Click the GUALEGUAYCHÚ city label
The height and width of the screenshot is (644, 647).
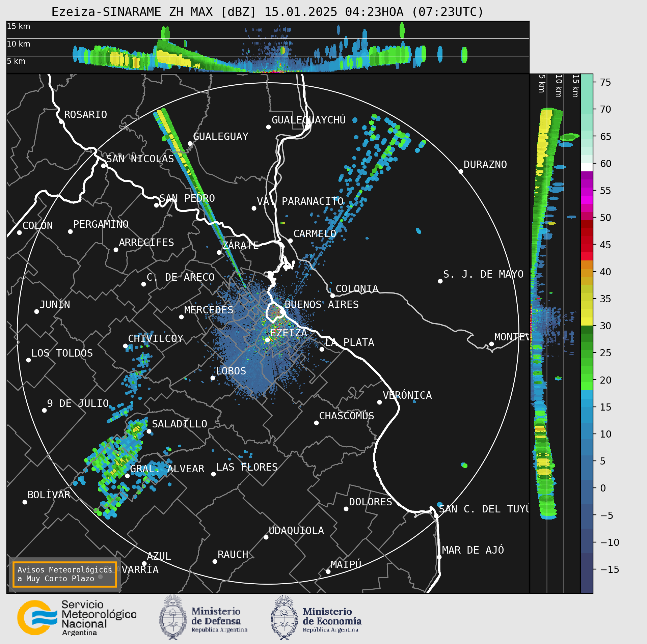tap(308, 120)
